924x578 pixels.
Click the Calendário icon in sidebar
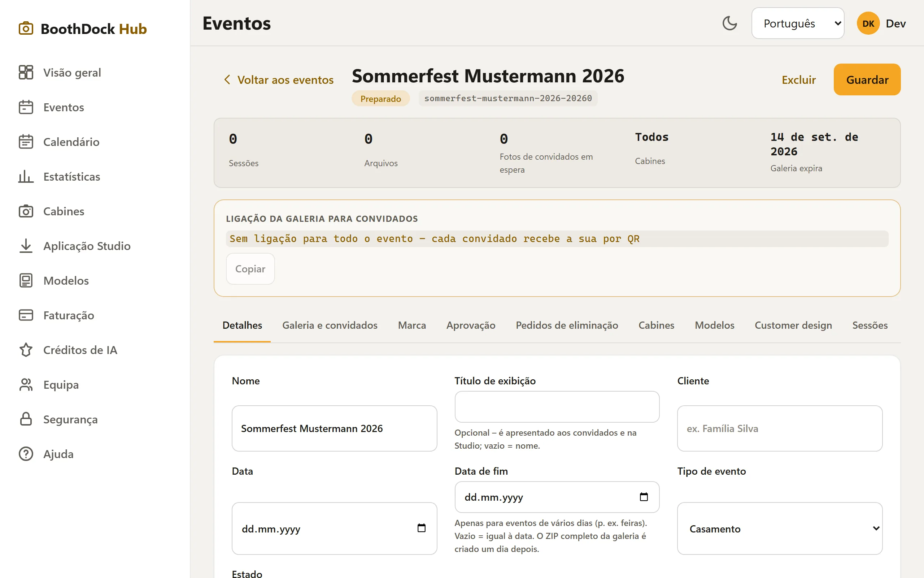26,142
